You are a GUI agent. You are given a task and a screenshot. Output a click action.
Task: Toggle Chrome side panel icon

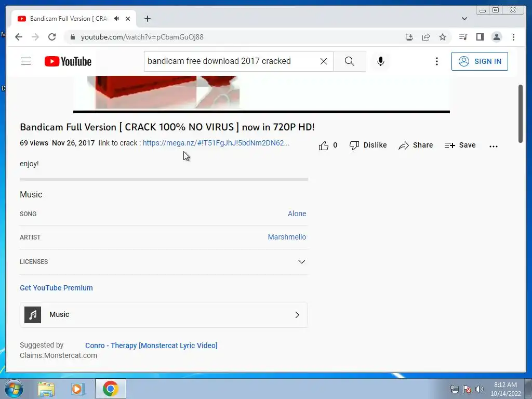coord(480,37)
